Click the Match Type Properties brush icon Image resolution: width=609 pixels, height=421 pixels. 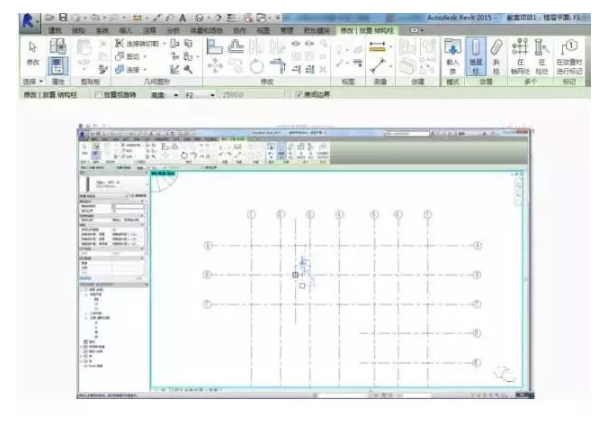click(x=103, y=70)
